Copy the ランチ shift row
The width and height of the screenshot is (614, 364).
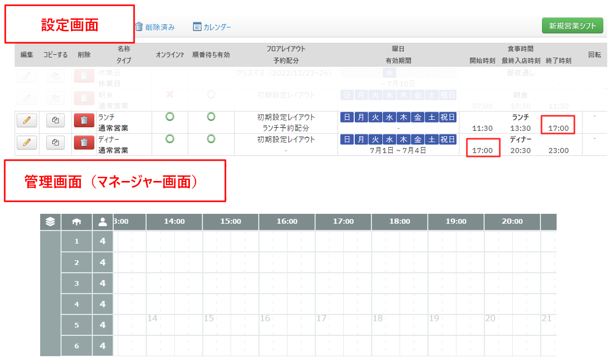(x=55, y=120)
